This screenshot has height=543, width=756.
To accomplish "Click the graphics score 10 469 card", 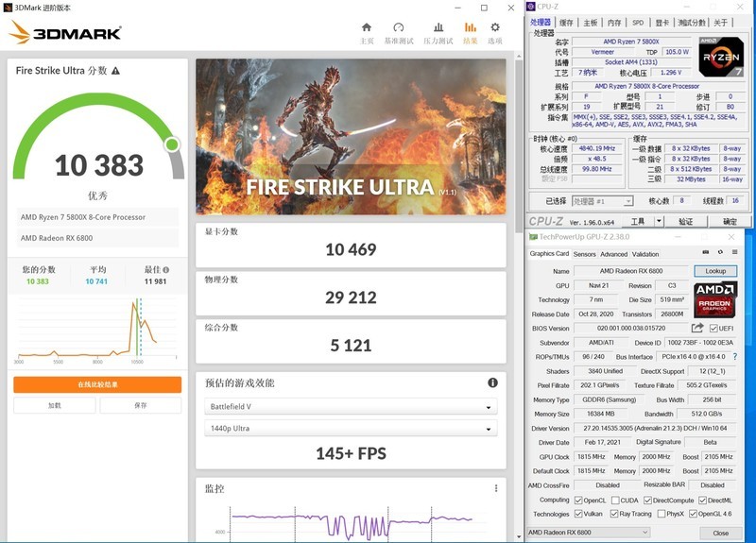I will pyautogui.click(x=351, y=246).
